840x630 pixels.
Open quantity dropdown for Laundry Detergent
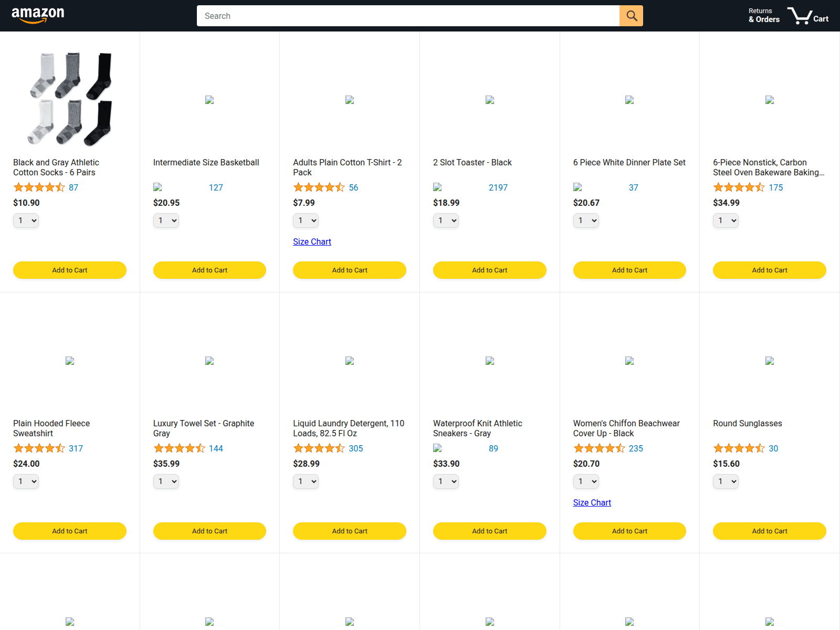tap(306, 481)
